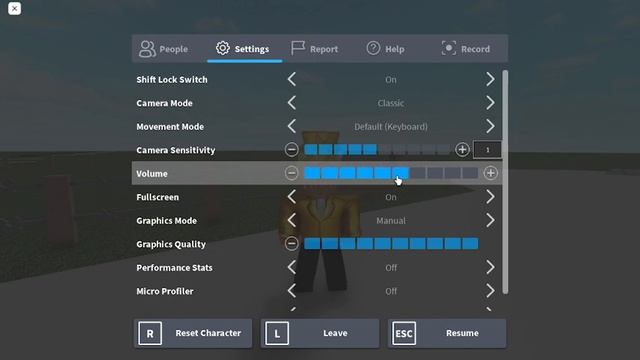
Task: Close the menu with the X button
Action: point(14,8)
